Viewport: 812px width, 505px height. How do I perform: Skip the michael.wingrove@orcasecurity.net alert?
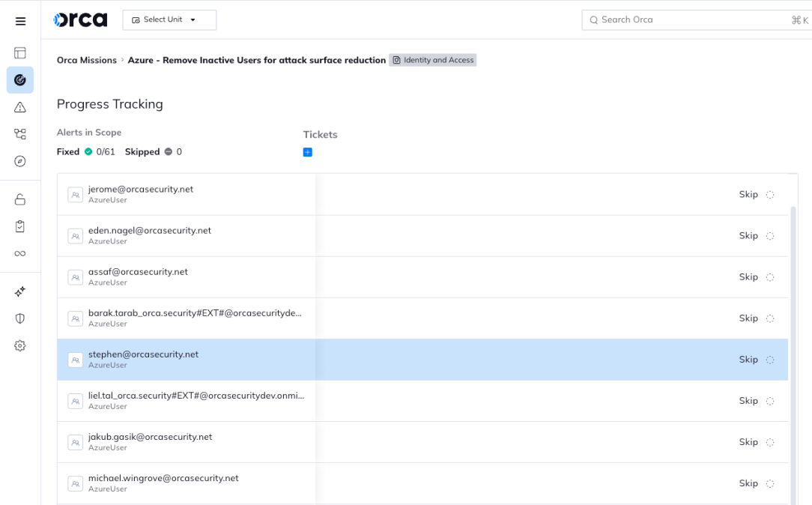click(748, 483)
